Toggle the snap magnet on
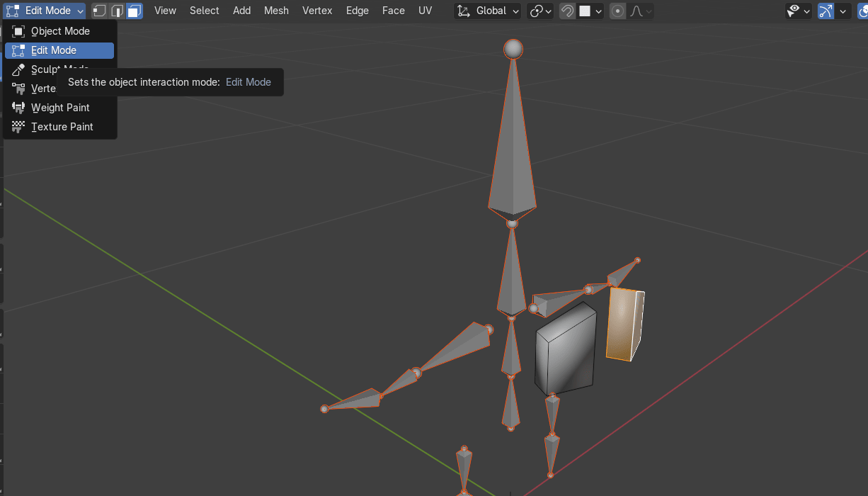 coord(567,11)
